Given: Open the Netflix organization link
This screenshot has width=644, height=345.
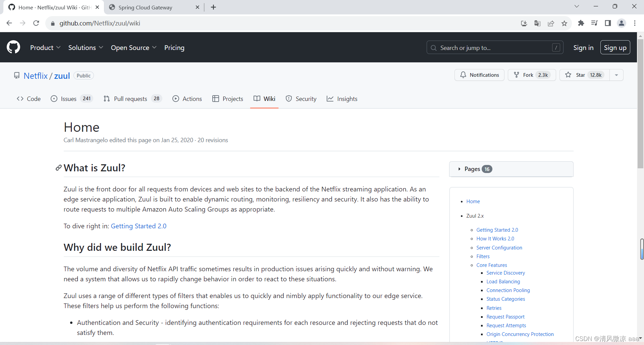Looking at the screenshot, I should (36, 76).
